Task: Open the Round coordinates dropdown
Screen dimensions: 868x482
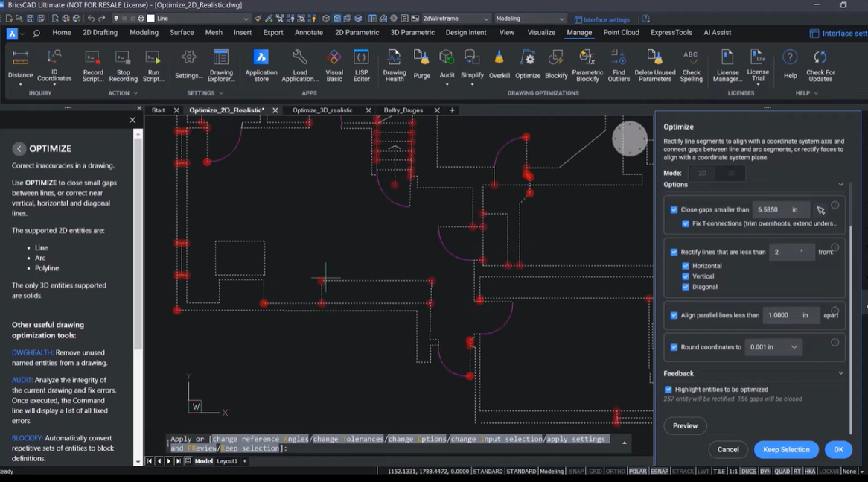Action: (x=773, y=347)
